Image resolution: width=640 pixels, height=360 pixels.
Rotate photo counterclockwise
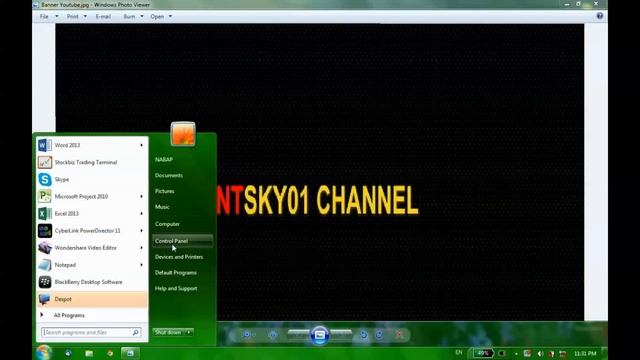(x=363, y=335)
